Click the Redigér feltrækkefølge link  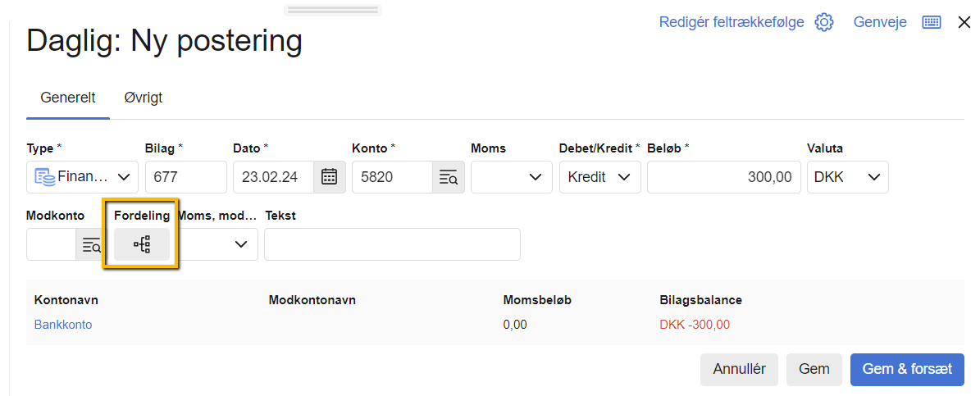tap(731, 22)
